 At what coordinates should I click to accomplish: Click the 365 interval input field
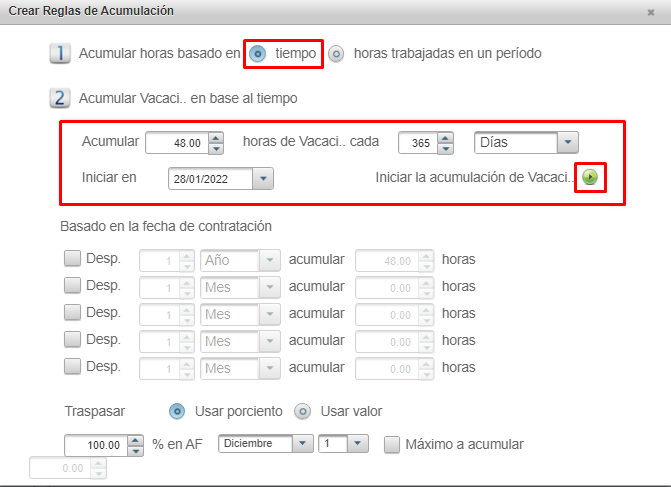[416, 143]
